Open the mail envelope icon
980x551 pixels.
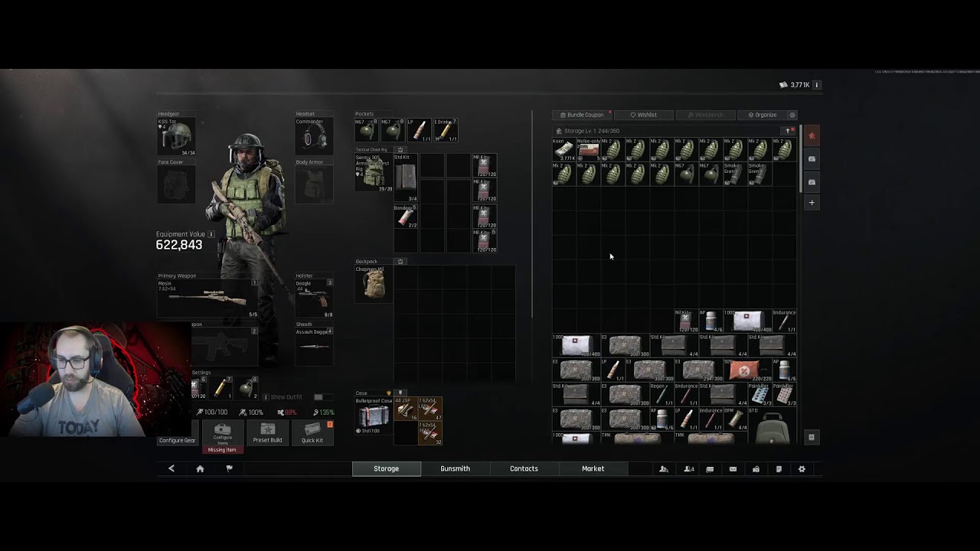point(733,469)
